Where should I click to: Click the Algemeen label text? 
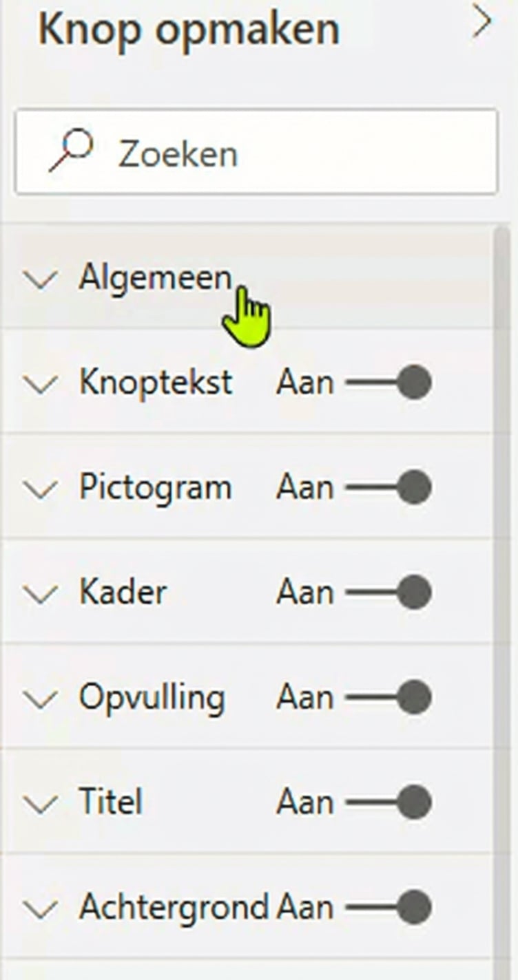pyautogui.click(x=156, y=276)
